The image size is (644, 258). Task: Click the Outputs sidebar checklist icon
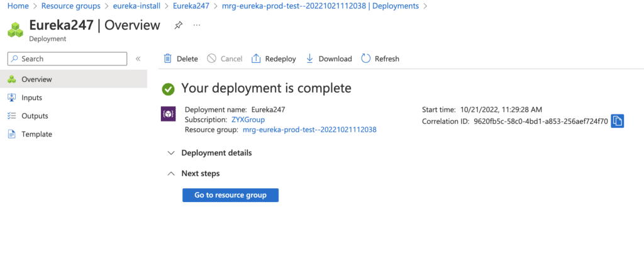(12, 116)
